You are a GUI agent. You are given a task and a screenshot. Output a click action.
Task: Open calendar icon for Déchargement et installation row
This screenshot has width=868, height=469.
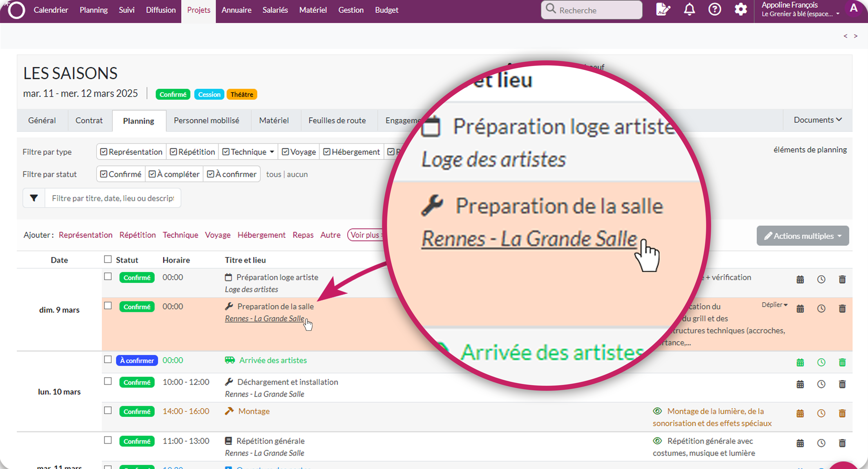click(800, 384)
